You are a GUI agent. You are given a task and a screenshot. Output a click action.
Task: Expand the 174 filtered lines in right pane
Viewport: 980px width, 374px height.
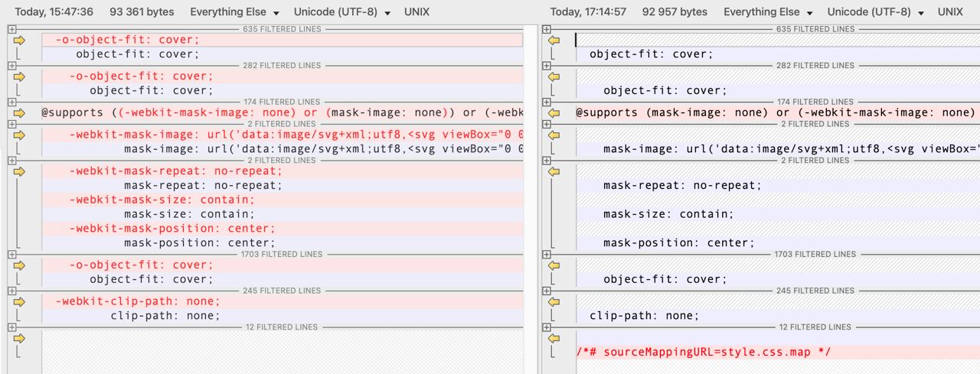coord(546,102)
